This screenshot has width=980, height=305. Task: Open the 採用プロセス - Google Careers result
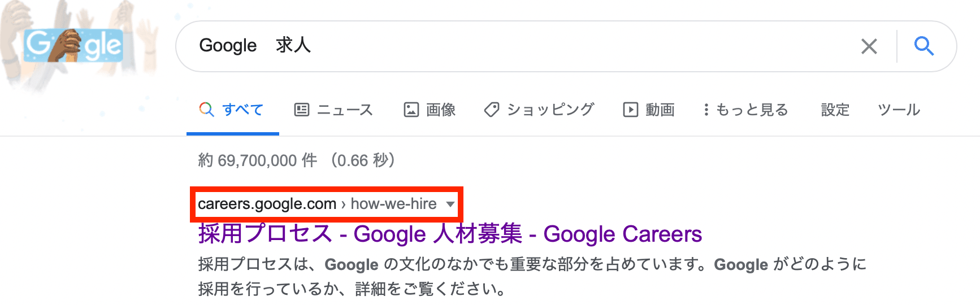click(x=450, y=234)
